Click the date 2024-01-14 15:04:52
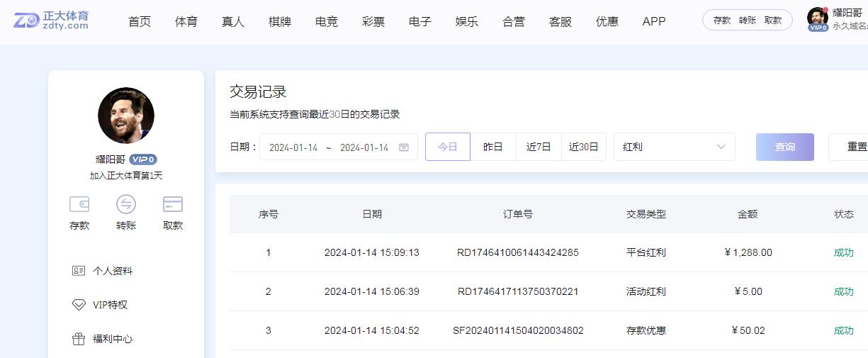Screen dimensions: 868x358 point(372,330)
